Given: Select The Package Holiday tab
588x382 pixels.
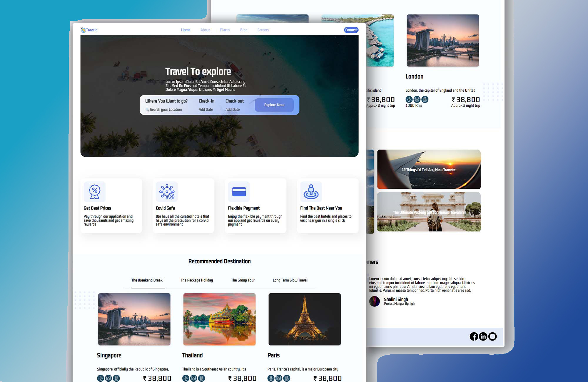Looking at the screenshot, I should [197, 280].
